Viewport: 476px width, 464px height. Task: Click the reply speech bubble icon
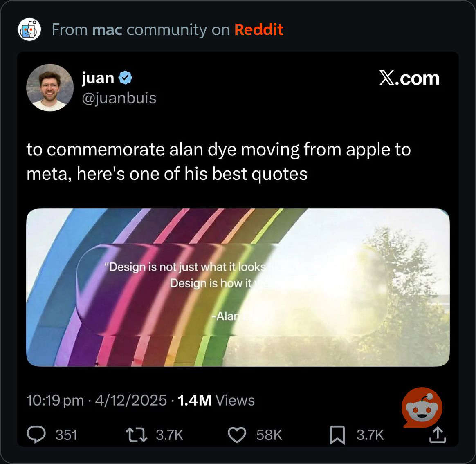pyautogui.click(x=36, y=435)
